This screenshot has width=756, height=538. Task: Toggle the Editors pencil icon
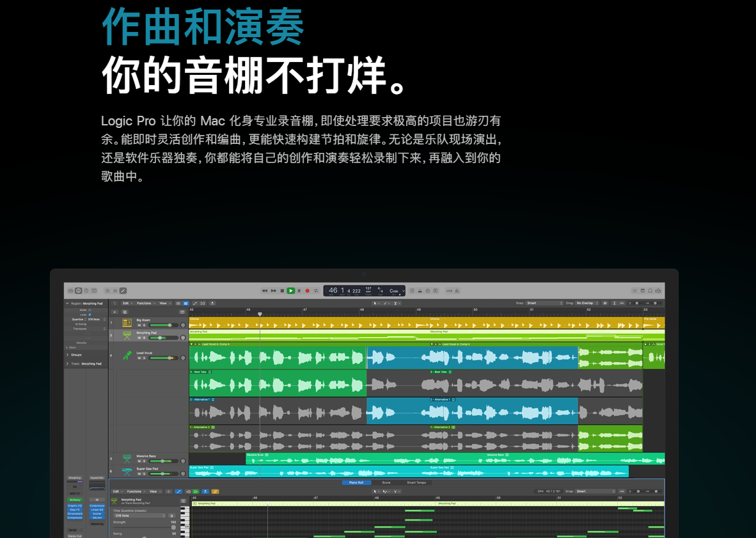click(x=123, y=290)
